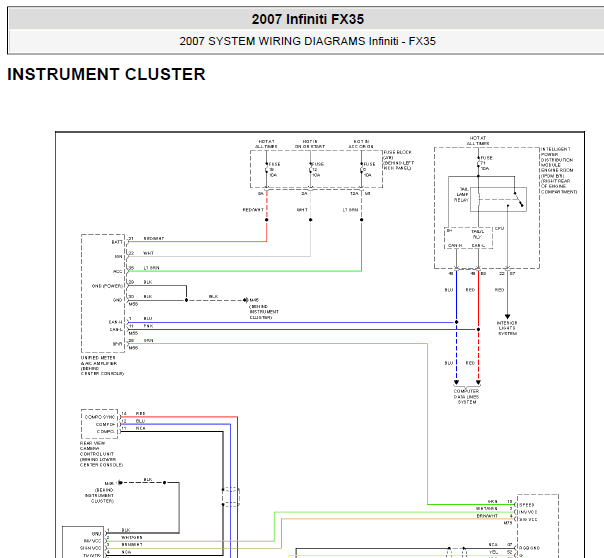This screenshot has height=558, width=604.
Task: Click the HOT IN ON OR START label
Action: click(310, 144)
